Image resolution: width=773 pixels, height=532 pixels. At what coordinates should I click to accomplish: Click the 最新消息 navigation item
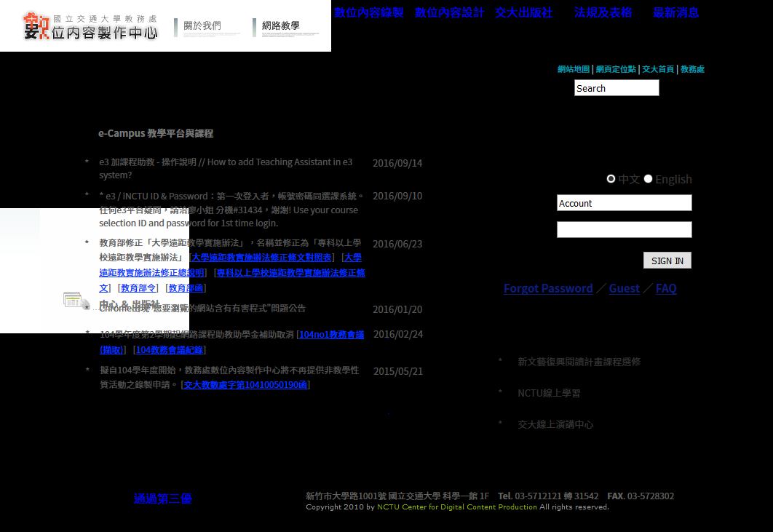click(x=675, y=12)
